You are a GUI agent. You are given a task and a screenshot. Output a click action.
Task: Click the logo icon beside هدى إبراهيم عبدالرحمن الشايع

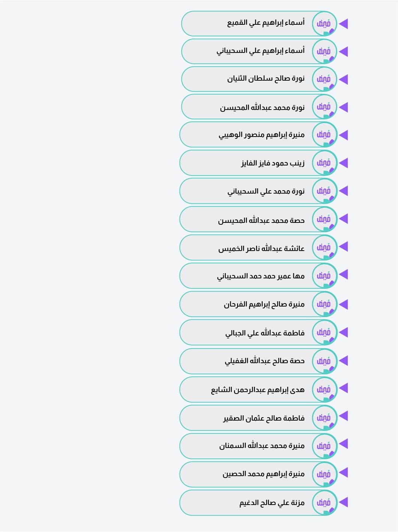coord(324,389)
